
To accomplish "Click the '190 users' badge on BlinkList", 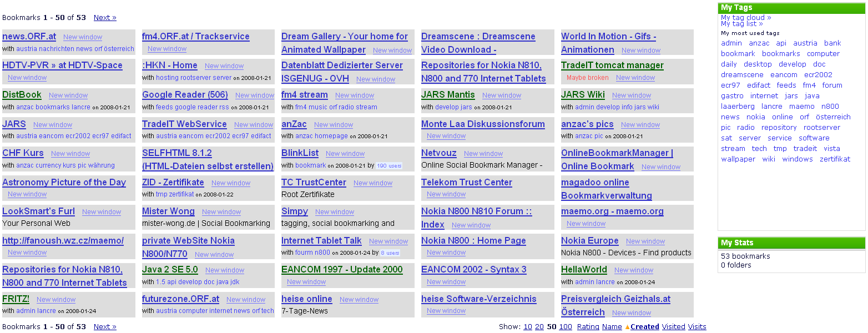I will pos(389,165).
